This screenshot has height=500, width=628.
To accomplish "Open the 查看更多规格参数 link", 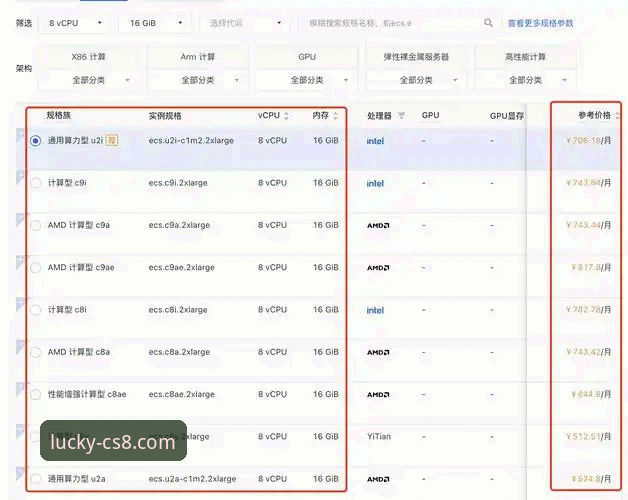I will (541, 23).
